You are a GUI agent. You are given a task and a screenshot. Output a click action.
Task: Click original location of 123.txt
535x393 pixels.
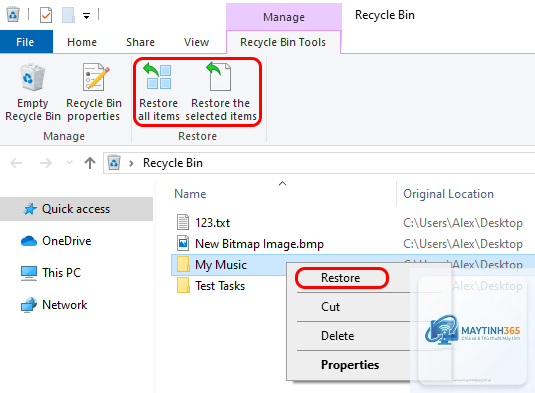tap(463, 223)
